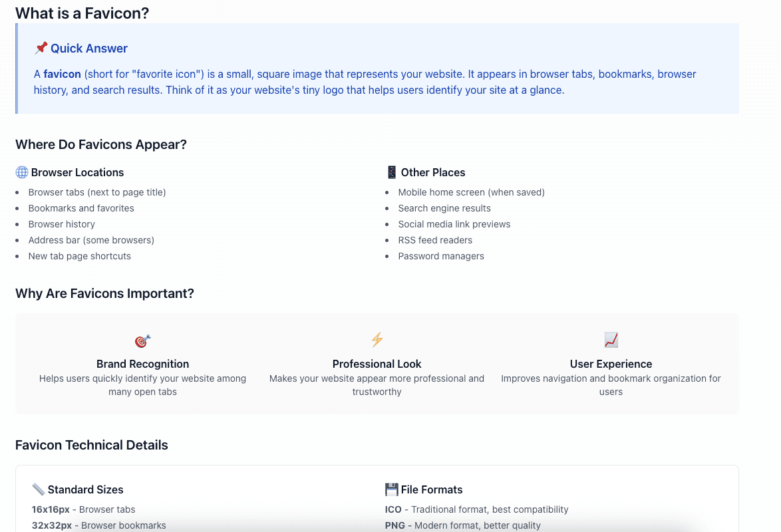Click the "What is a Favicon?" heading
Image resolution: width=781 pixels, height=532 pixels.
point(82,13)
